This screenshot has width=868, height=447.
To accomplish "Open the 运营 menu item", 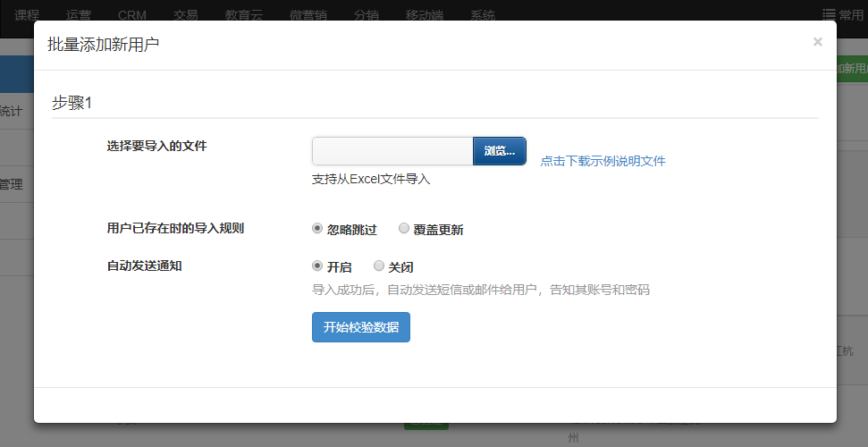I will pos(79,15).
